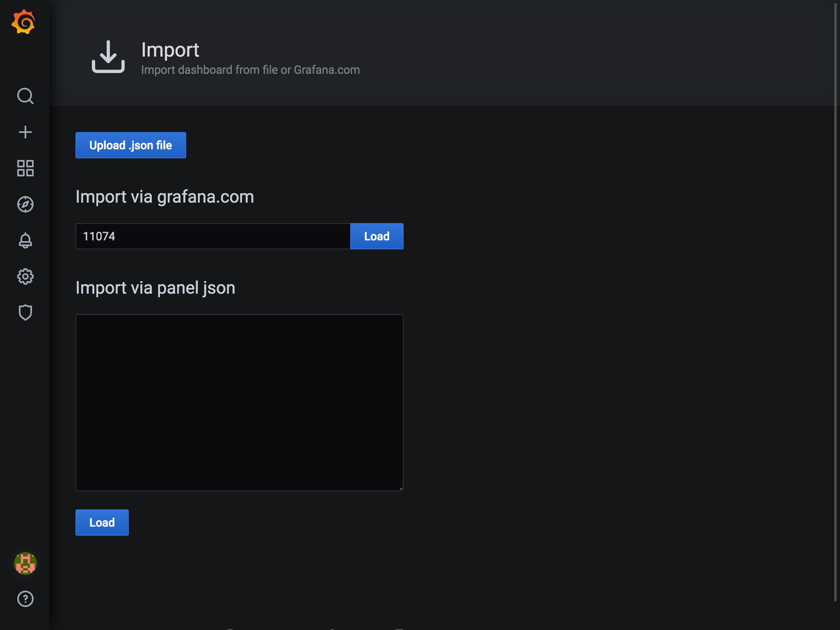Open the Help question mark icon
The width and height of the screenshot is (840, 630).
[x=25, y=599]
